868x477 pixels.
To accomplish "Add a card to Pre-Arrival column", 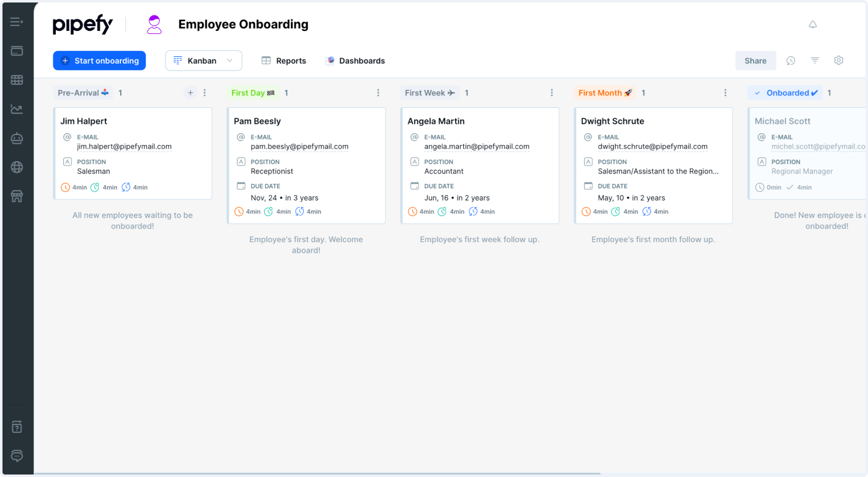I will click(x=190, y=93).
